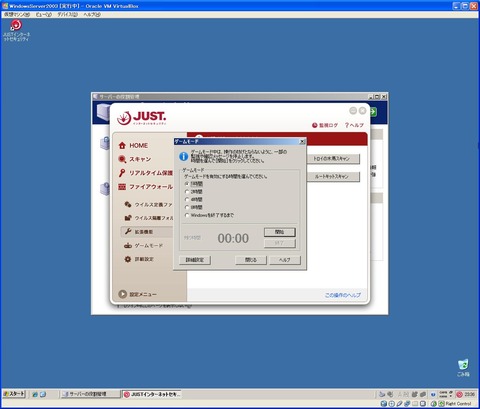This screenshot has width=480, height=409.
Task: Open HOME in the JUST sidebar
Action: coord(133,146)
